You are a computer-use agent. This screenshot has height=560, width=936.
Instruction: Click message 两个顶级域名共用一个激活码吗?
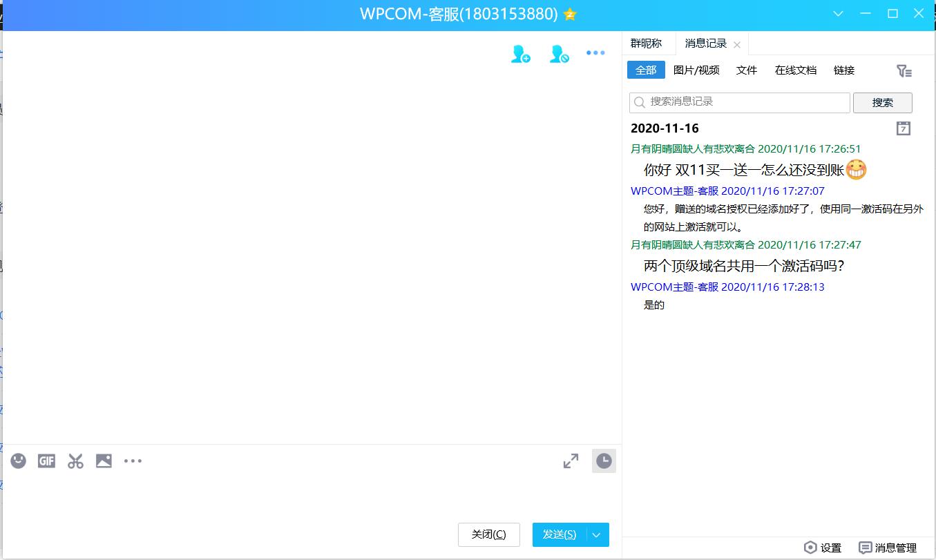(x=745, y=266)
